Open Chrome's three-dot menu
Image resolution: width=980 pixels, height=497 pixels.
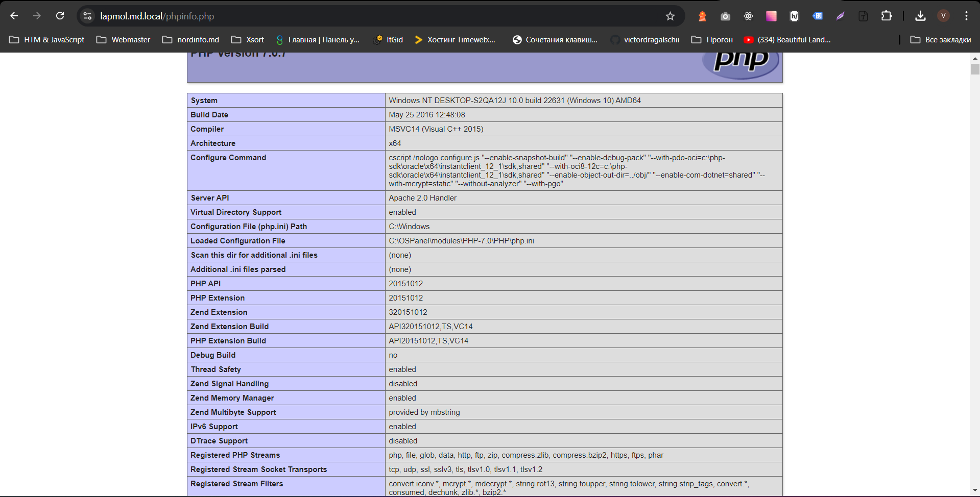pyautogui.click(x=966, y=16)
